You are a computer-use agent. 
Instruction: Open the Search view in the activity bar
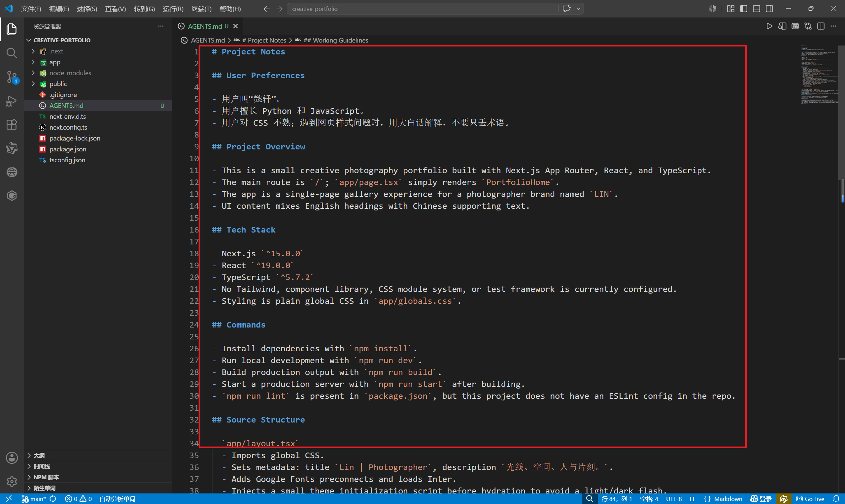[x=12, y=53]
